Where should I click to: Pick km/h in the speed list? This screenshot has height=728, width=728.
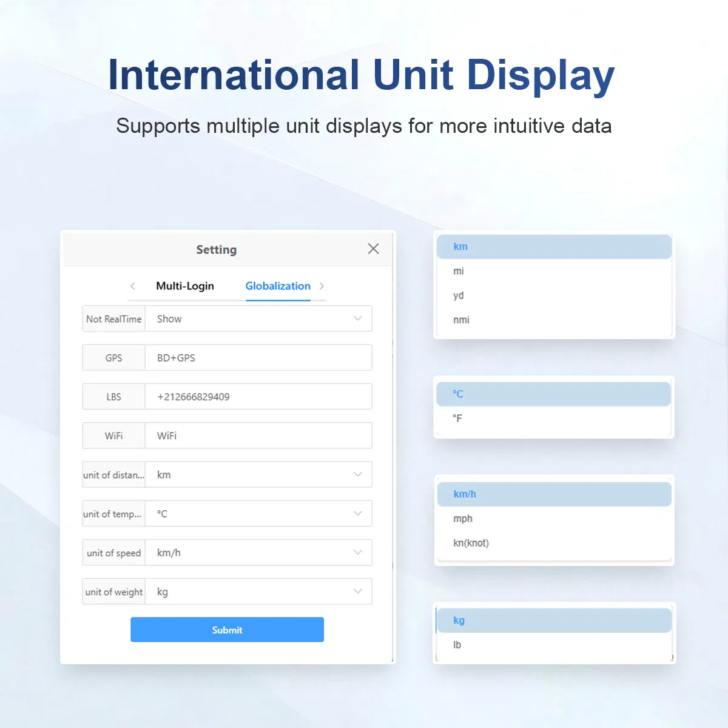pyautogui.click(x=554, y=494)
